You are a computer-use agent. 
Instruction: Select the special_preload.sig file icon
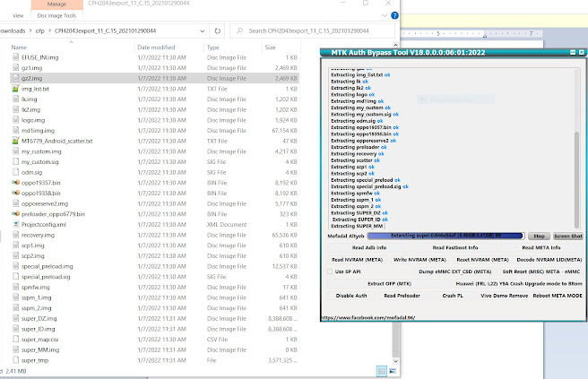15,277
